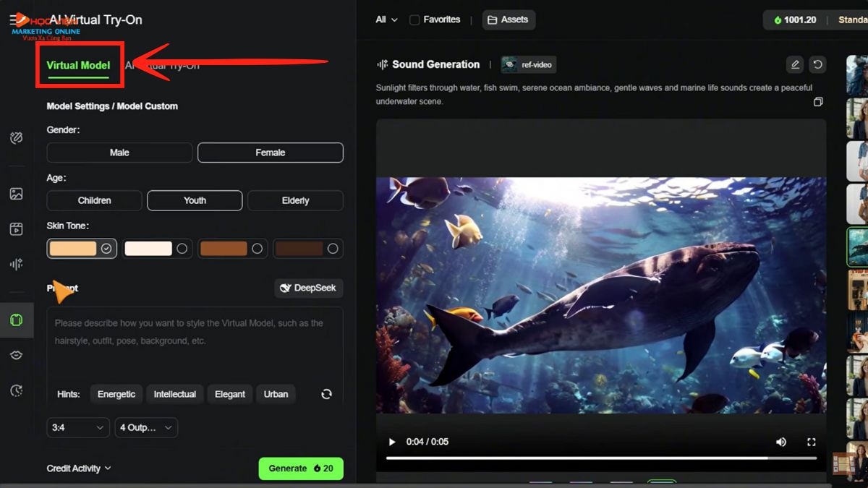The width and height of the screenshot is (868, 488).
Task: Expand the All filter dropdown
Action: 386,20
